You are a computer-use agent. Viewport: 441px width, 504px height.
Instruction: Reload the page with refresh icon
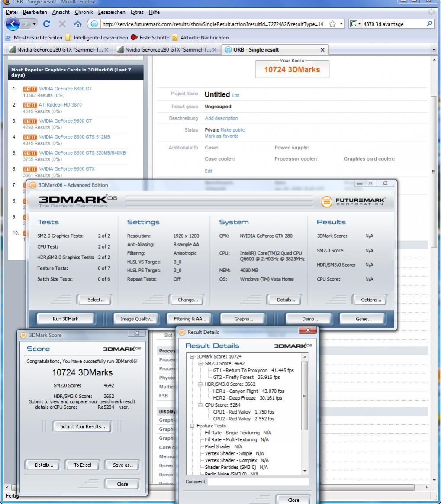click(47, 24)
